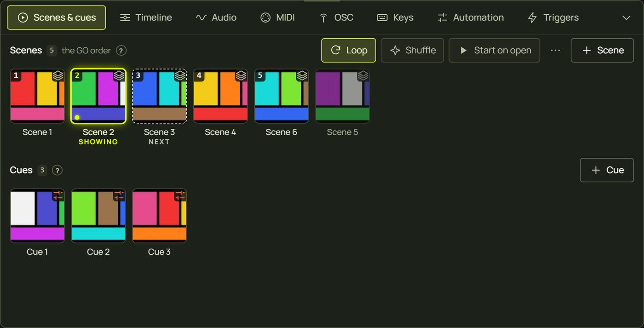The image size is (644, 328).
Task: Switch to the Scenes & cues tab
Action: click(57, 17)
